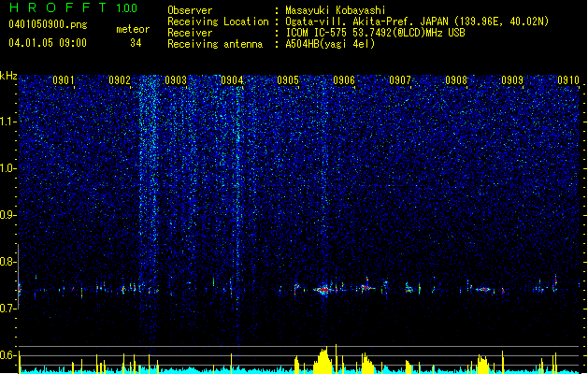This screenshot has width=588, height=374.
Task: Click the tallest yellow intensity peak before 0906
Action: pyautogui.click(x=336, y=358)
